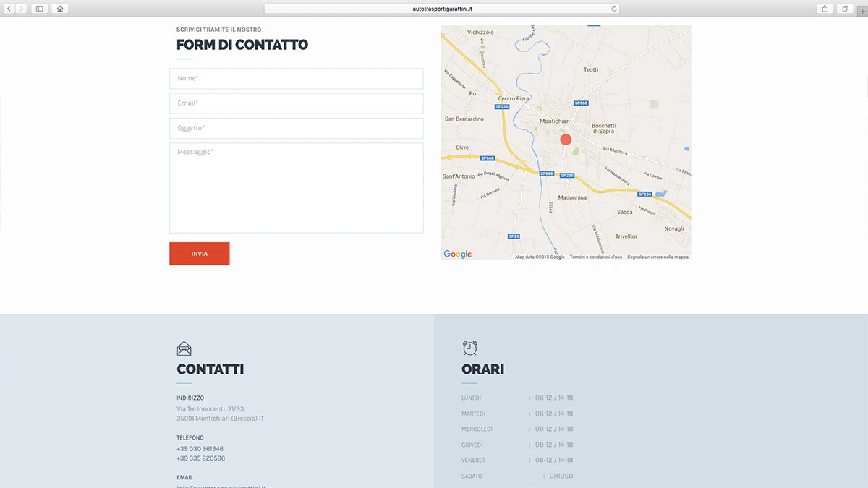Viewport: 868px width, 488px height.
Task: Click the Lunedì hours row
Action: pos(517,398)
